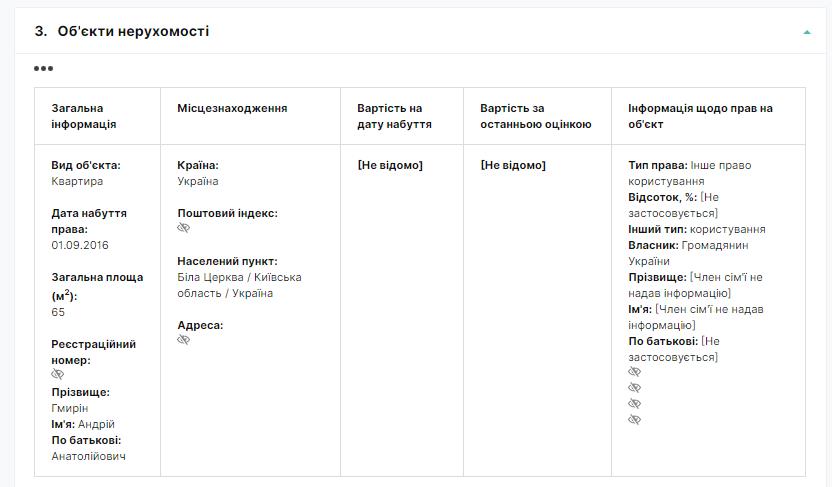Click the acquisition date 01.09.2016

(80, 245)
